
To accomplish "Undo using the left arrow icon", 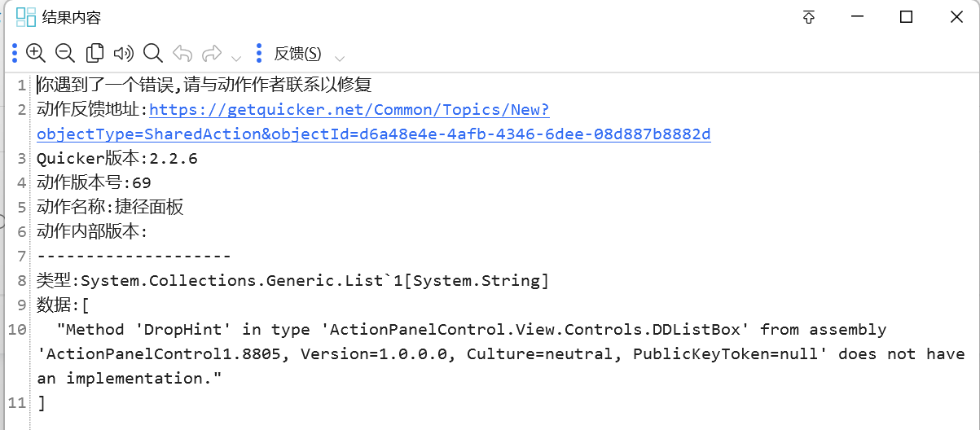I will (182, 54).
